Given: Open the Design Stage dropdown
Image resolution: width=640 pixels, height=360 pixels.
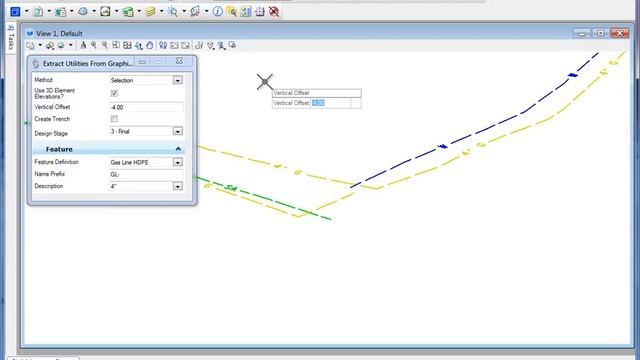Looking at the screenshot, I should click(178, 131).
